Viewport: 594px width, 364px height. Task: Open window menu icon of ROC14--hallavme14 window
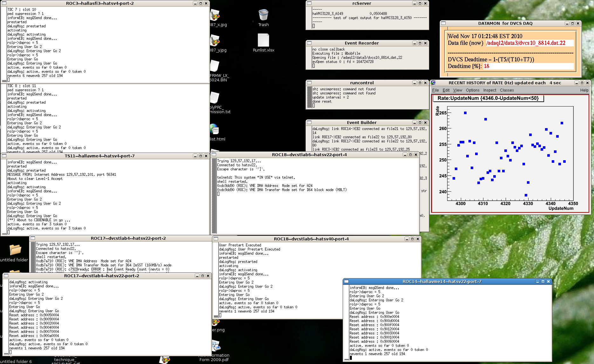(347, 281)
